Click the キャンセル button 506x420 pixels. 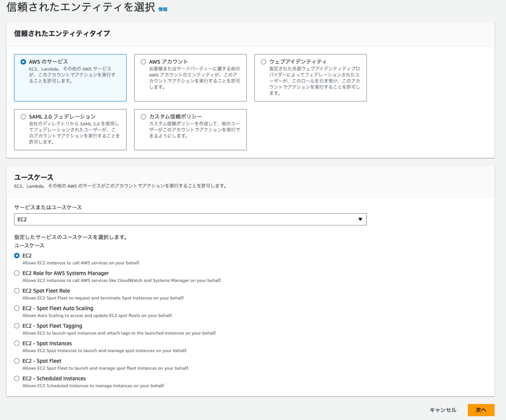(443, 410)
